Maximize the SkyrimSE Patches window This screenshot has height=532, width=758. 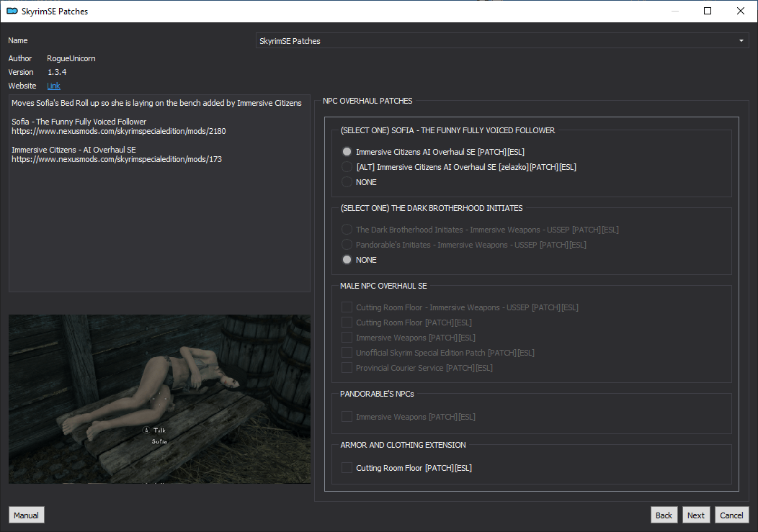pyautogui.click(x=708, y=11)
